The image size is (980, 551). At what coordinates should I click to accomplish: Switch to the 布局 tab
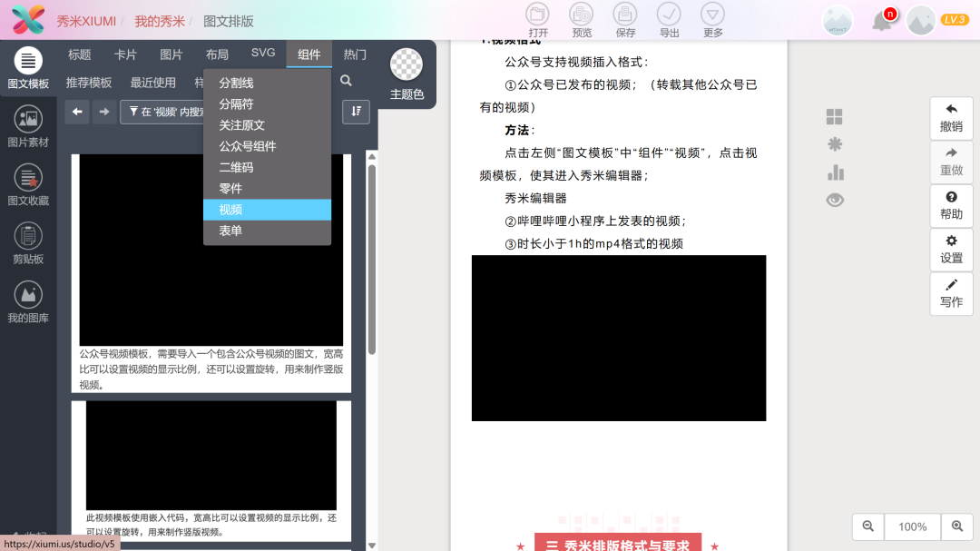[x=217, y=54]
